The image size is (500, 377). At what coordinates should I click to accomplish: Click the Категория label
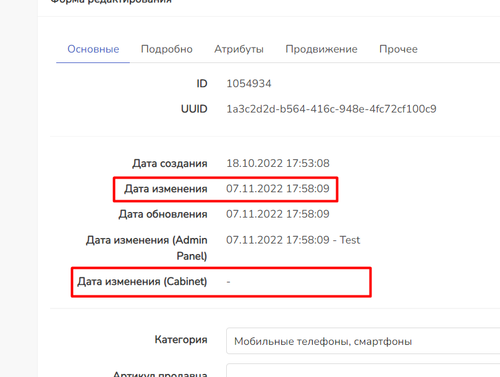click(181, 340)
